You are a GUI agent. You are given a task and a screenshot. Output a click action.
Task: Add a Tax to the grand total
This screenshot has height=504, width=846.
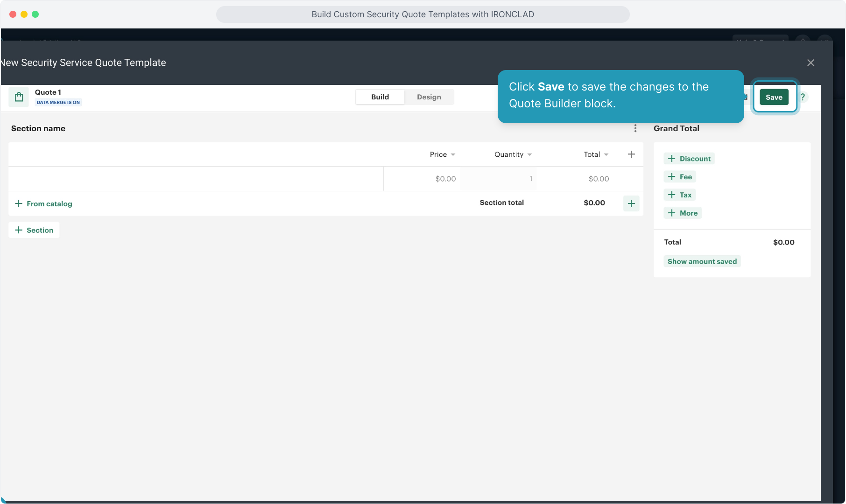click(x=680, y=195)
